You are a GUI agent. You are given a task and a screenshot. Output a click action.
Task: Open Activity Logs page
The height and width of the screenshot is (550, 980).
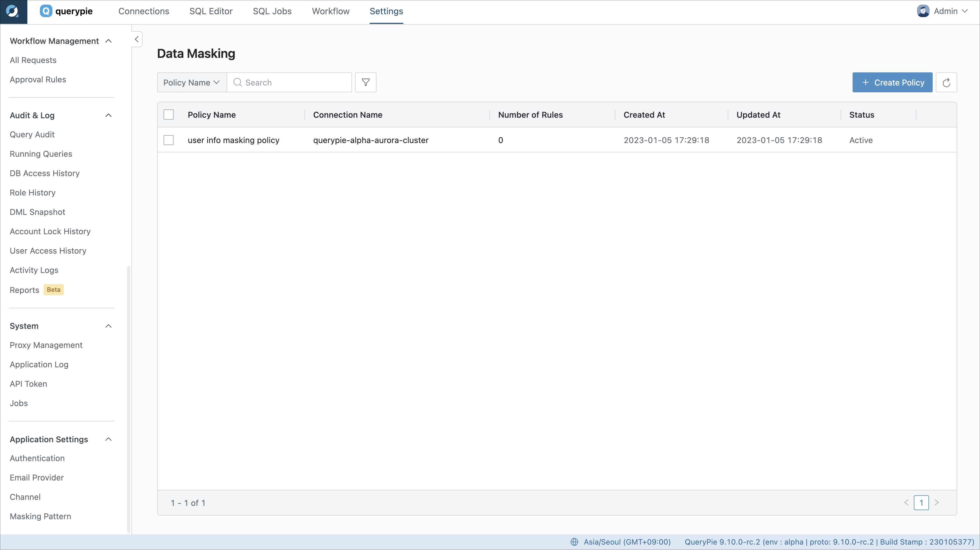[34, 270]
